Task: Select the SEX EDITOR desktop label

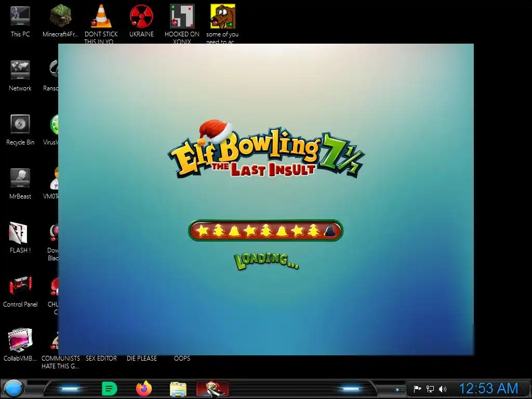Action: [x=101, y=358]
